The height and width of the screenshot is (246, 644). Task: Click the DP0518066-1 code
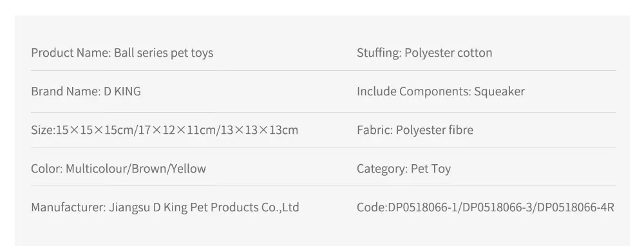tap(424, 207)
